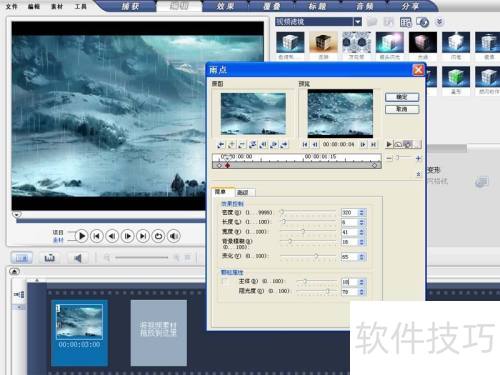Select 素材 play mode
This screenshot has width=500, height=375.
[x=58, y=240]
